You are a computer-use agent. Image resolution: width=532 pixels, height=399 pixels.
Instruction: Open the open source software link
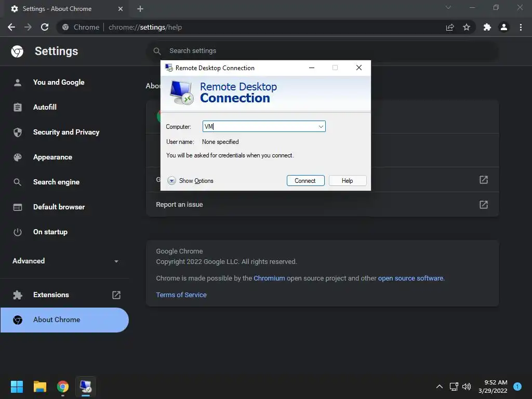410,278
